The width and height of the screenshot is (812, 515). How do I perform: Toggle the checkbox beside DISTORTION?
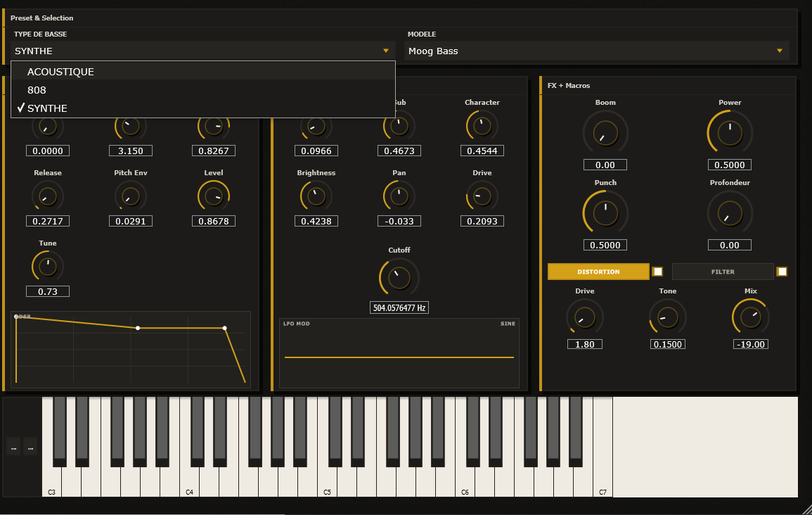tap(657, 272)
